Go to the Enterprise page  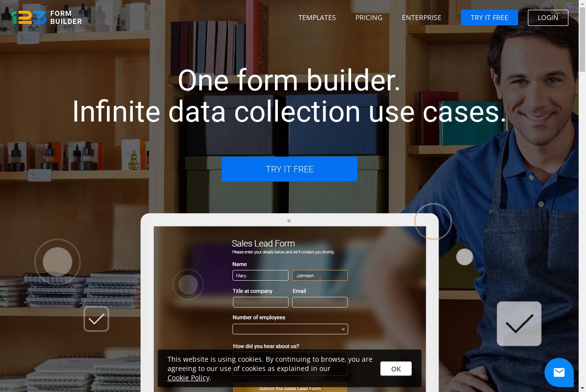[421, 18]
